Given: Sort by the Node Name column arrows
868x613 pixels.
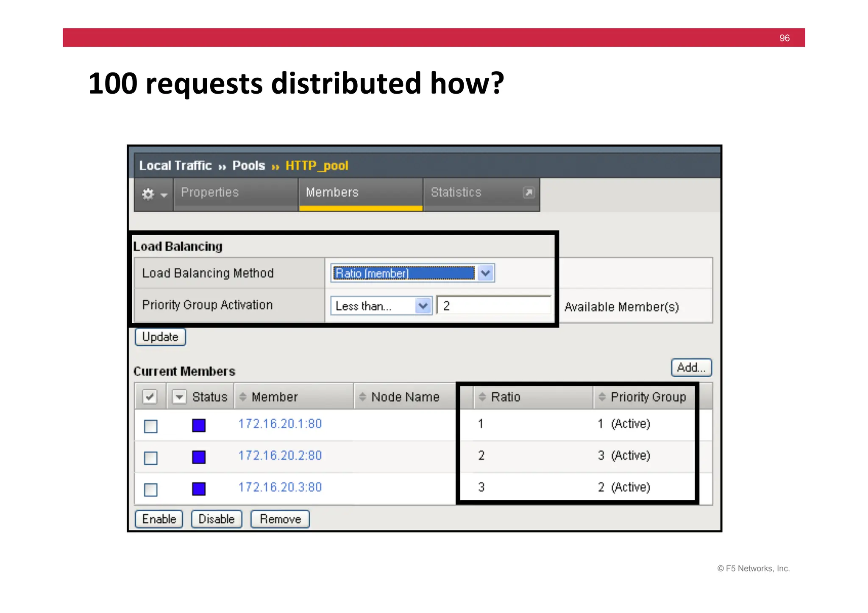Looking at the screenshot, I should pos(362,397).
